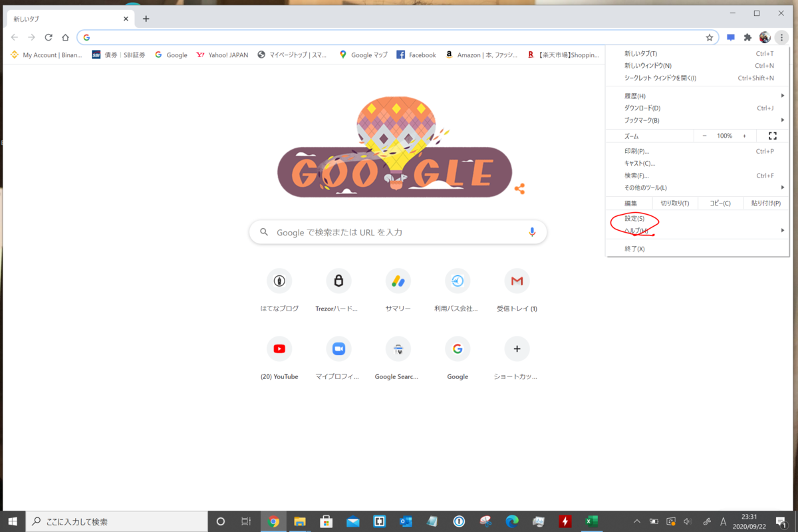Open the マイページトップ bookmark
Image resolution: width=798 pixels, height=532 pixels.
[x=293, y=55]
